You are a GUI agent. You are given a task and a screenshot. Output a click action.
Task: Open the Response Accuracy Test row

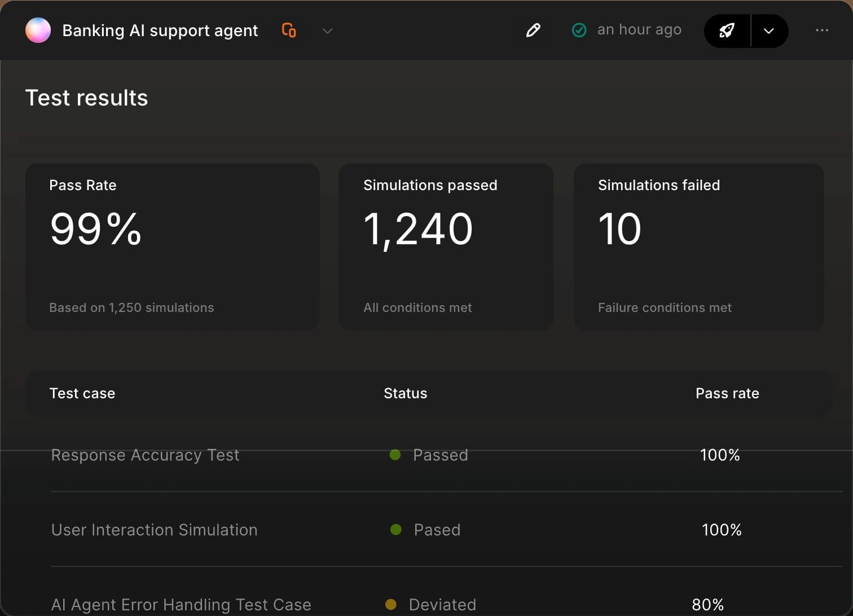tap(447, 455)
